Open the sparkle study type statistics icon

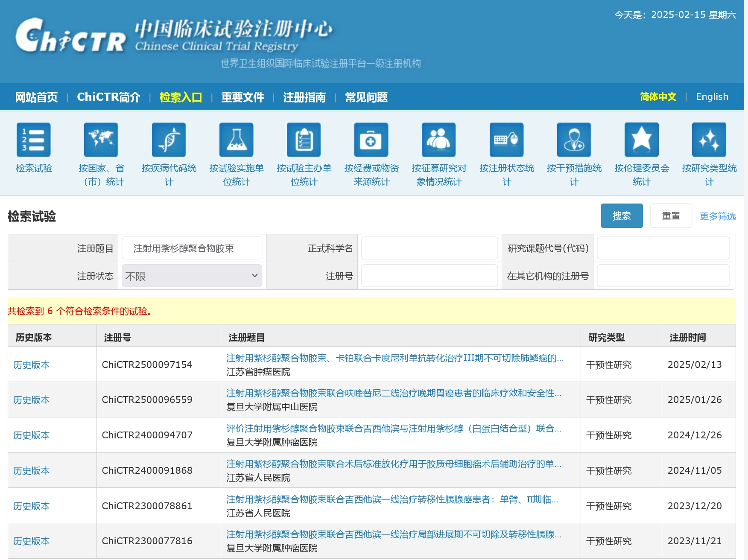(x=709, y=140)
